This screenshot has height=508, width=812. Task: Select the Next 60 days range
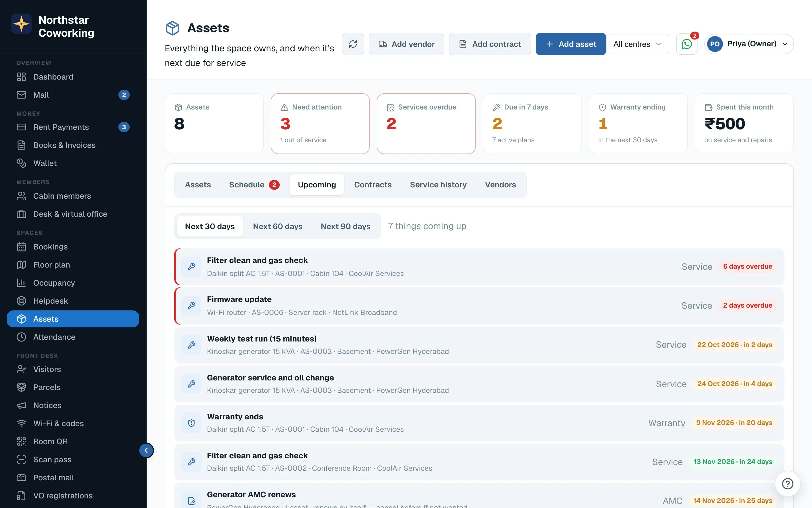[x=277, y=226]
